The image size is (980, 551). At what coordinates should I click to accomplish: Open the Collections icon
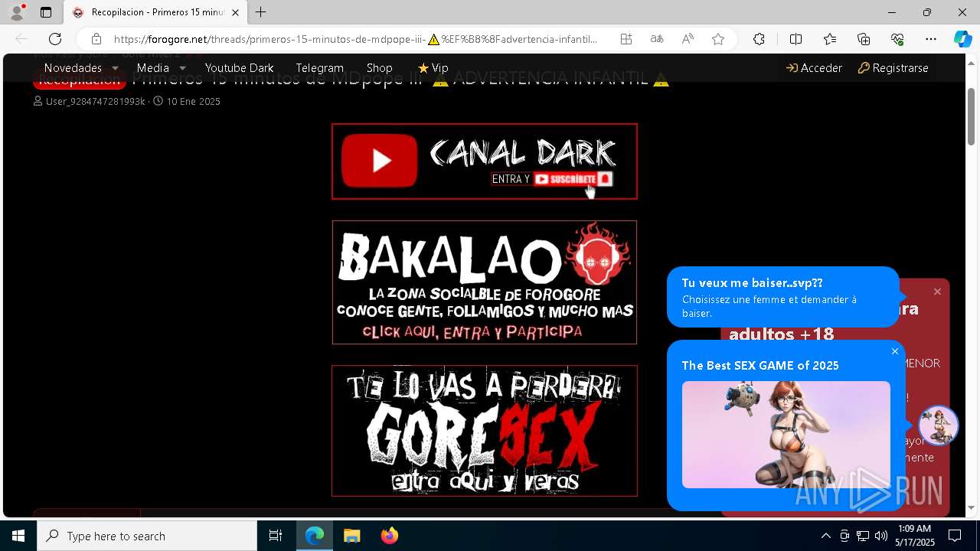tap(864, 39)
